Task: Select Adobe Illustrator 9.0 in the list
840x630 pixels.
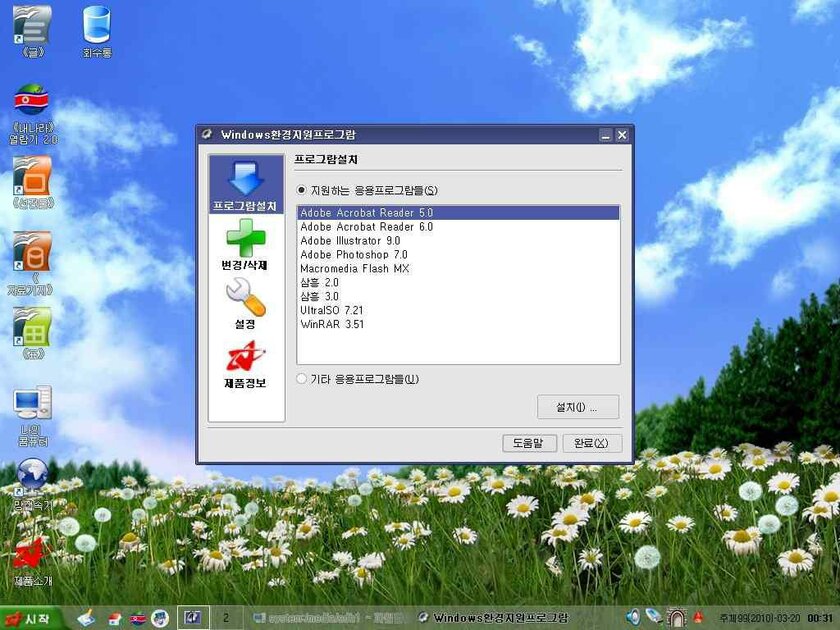Action: [x=459, y=241]
